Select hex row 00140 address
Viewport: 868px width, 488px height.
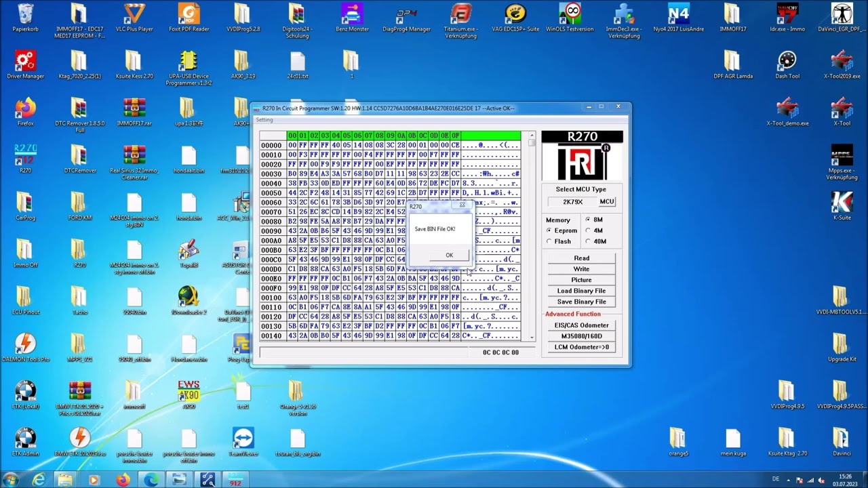[x=271, y=336]
